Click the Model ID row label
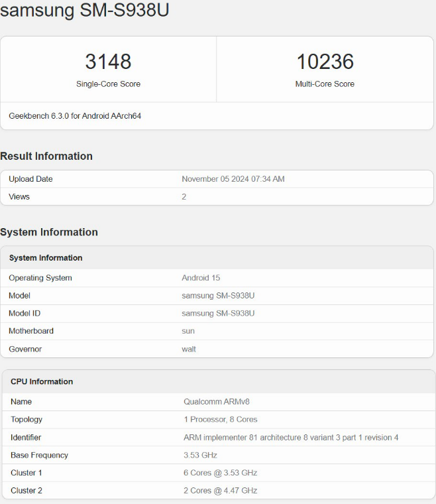 [x=25, y=313]
